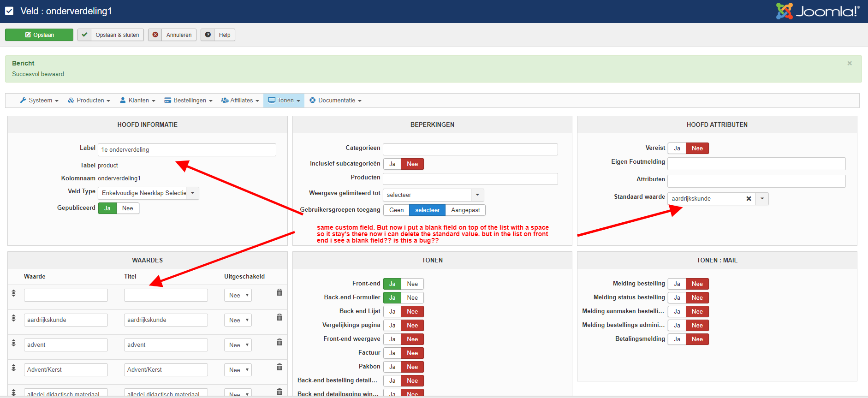
Task: Click reorder handle of the aardrijkskunde row
Action: tap(14, 318)
